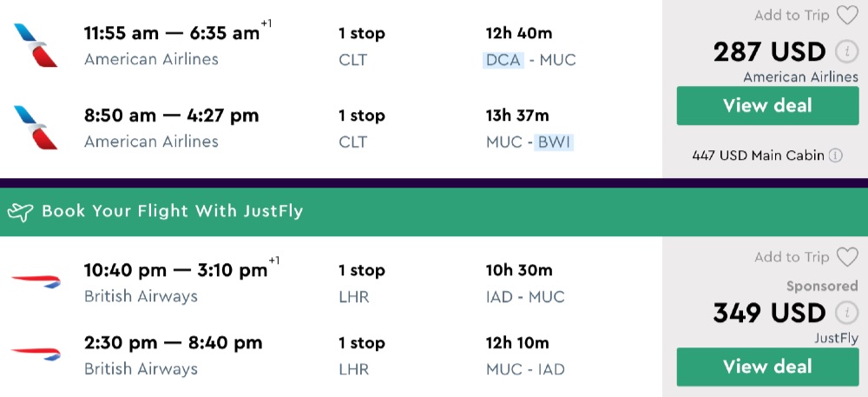This screenshot has height=397, width=868.
Task: Click the 1 stop LHR layover on 10:40 pm flight
Action: point(361,283)
